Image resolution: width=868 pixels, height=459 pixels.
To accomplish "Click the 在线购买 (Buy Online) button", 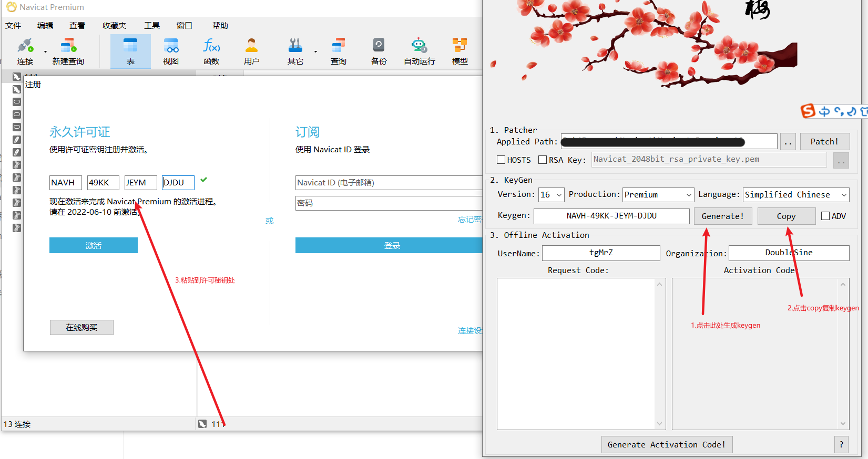I will 81,327.
